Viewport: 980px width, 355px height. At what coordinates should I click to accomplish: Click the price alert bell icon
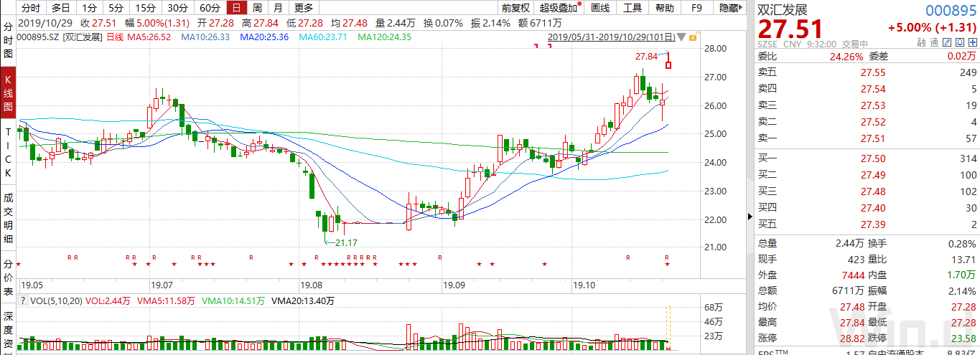(x=959, y=43)
